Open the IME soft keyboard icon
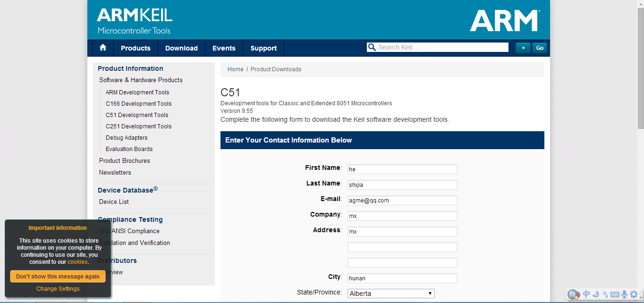This screenshot has height=303, width=644. coord(615,295)
